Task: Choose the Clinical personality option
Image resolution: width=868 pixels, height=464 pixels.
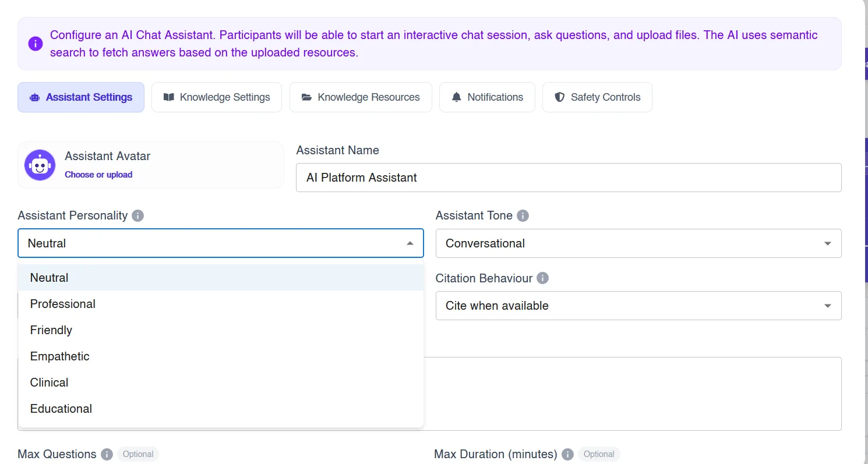Action: [x=221, y=382]
